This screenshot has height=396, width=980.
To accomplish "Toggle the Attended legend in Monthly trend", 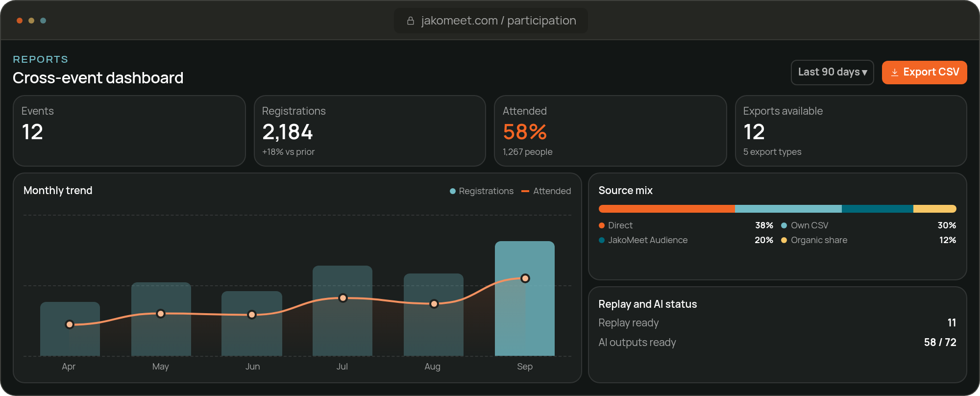I will coord(546,191).
